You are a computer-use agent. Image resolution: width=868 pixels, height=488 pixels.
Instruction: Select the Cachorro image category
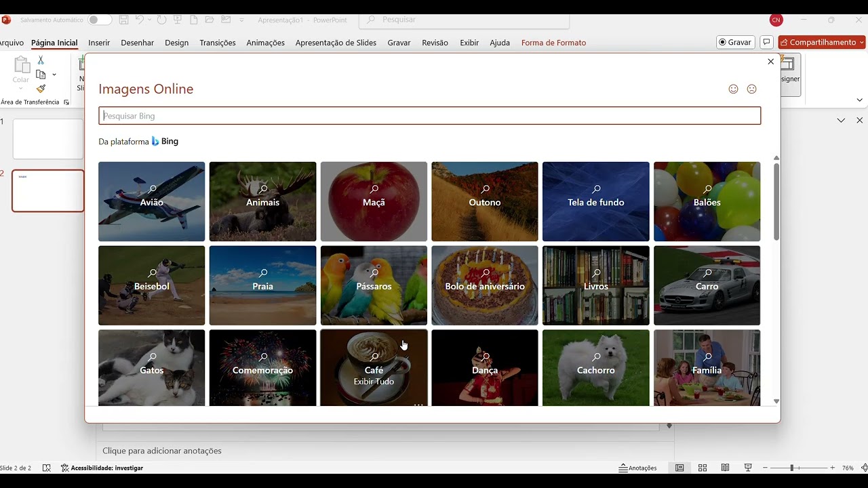point(596,367)
